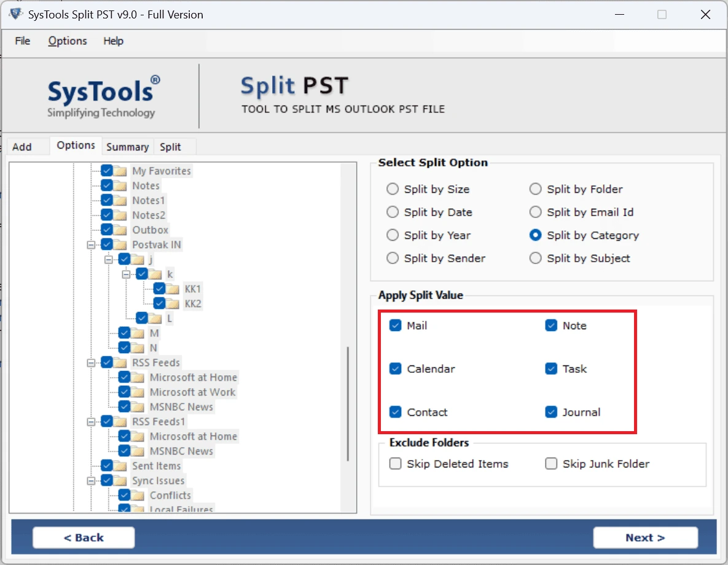The height and width of the screenshot is (565, 728).
Task: Collapse the Postvak IN tree node
Action: click(91, 244)
